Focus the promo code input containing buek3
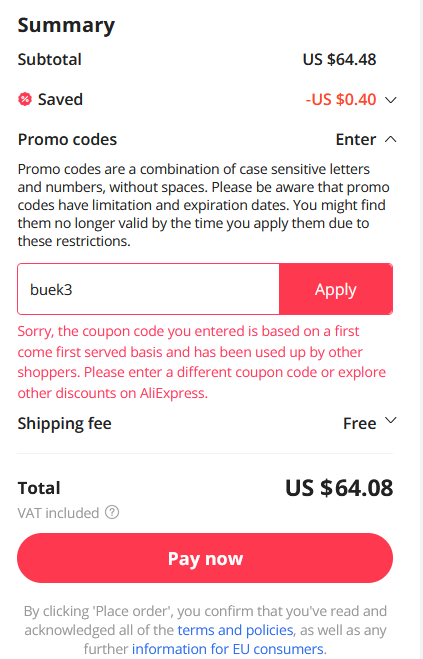This screenshot has width=423, height=659. (148, 289)
